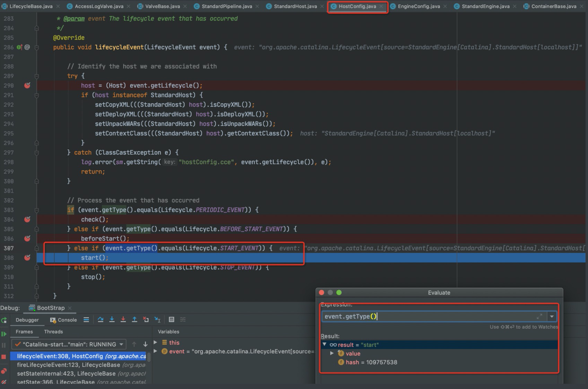Screen dimensions: 588x389
Task: Click the override gutter icon on line 286
Action: [20, 47]
